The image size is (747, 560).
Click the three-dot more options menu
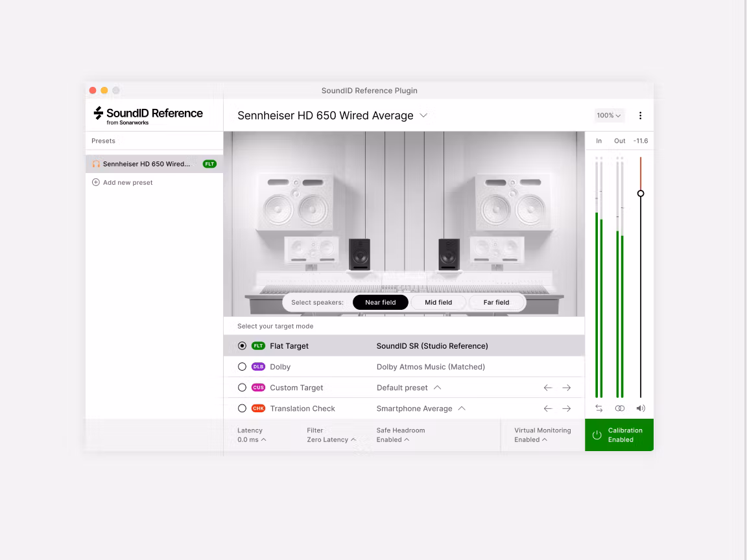coord(640,115)
